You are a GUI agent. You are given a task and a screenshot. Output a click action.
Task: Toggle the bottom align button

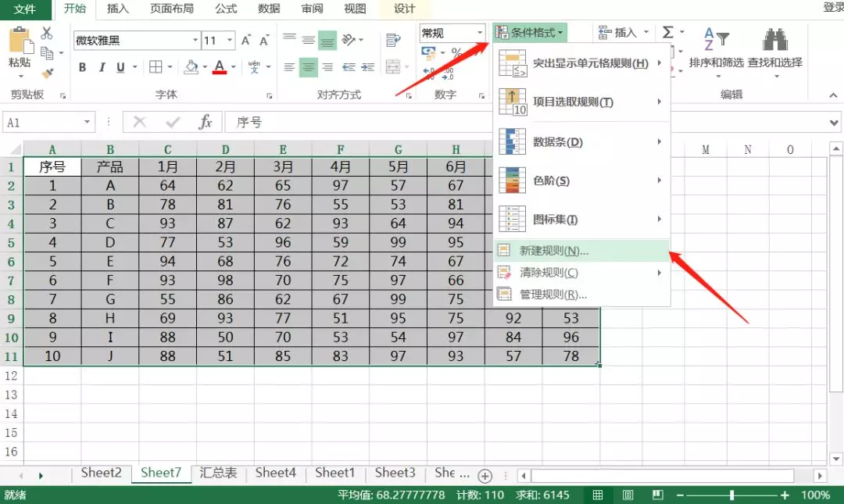pyautogui.click(x=327, y=41)
